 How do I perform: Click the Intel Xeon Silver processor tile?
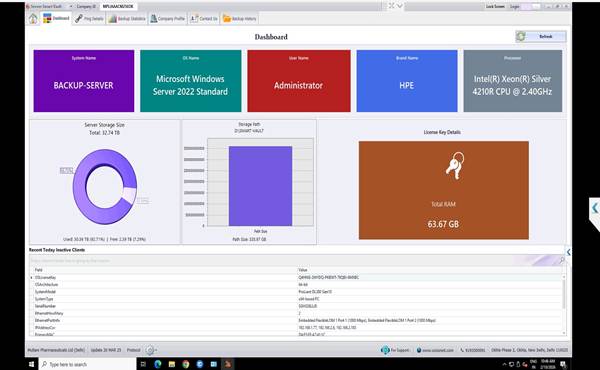(x=513, y=81)
